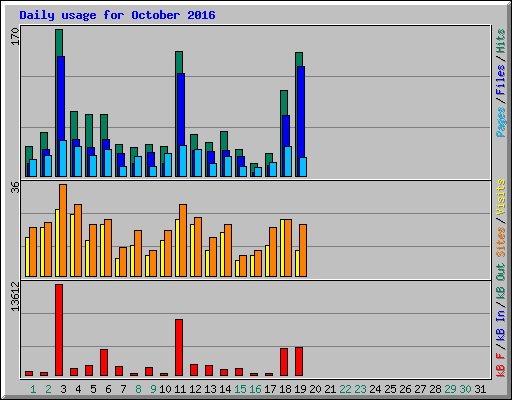Screen dimensions: 512x400
Task: Click the orange sites bar for day 3
Action: [63, 230]
